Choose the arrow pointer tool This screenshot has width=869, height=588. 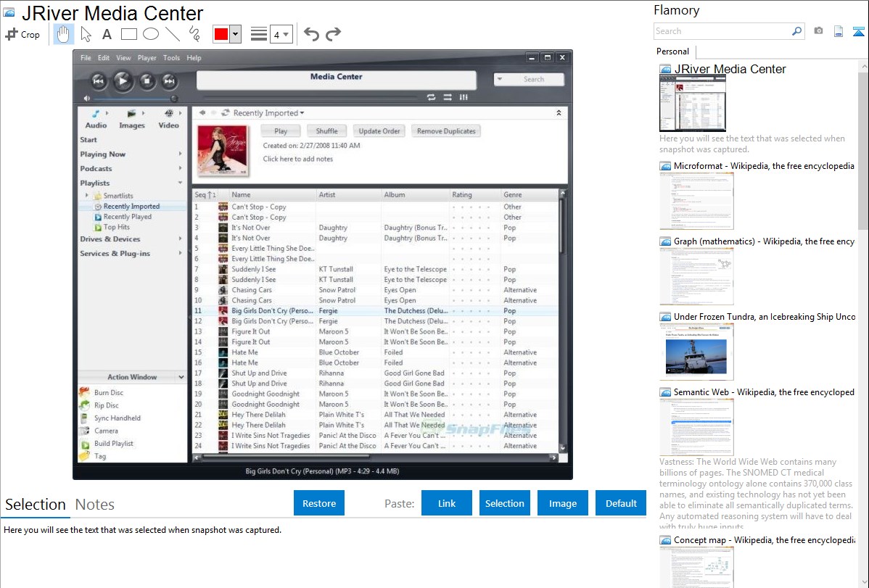86,34
